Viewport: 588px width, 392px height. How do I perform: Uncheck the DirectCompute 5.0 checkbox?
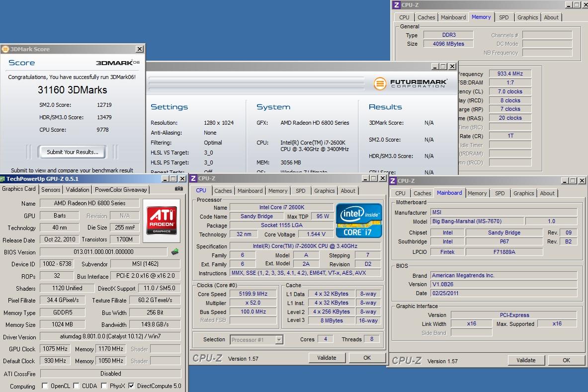[131, 386]
